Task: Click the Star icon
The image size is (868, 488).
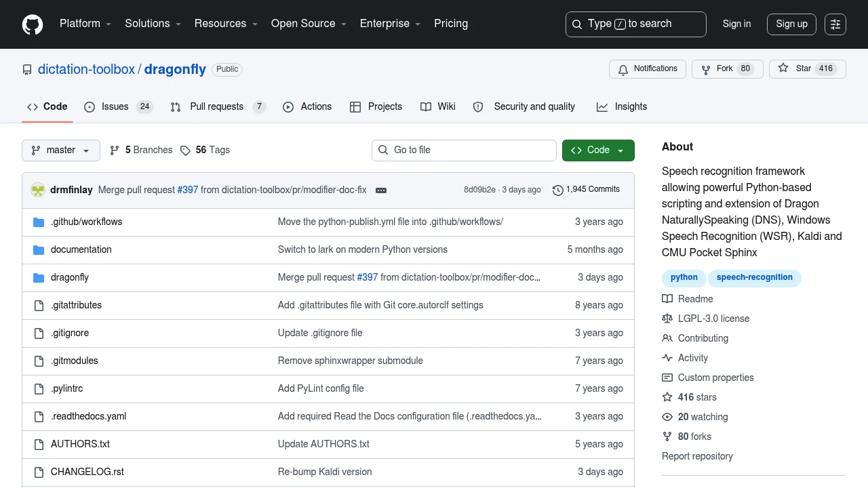Action: (x=783, y=68)
